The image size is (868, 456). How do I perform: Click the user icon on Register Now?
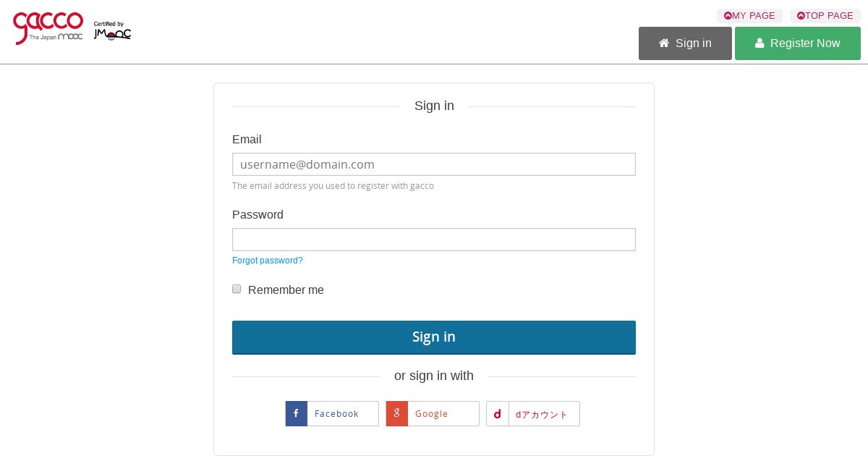click(759, 43)
